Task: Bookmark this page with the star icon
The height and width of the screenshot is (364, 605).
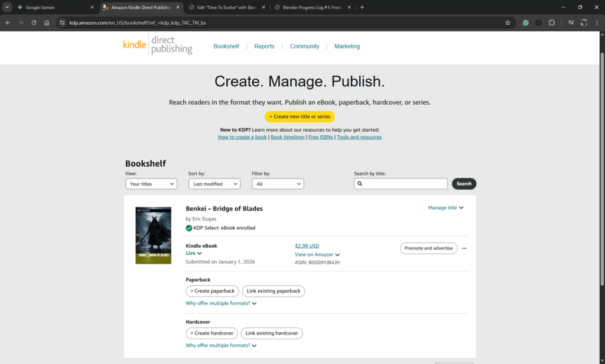Action: point(508,22)
